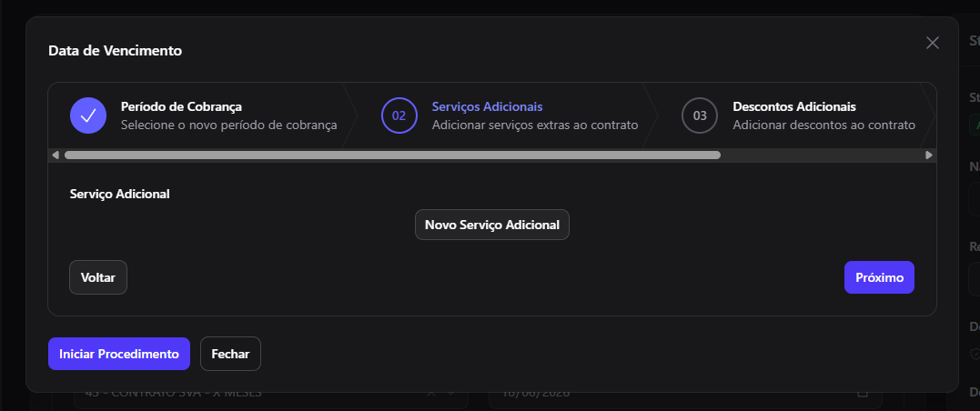Select the 03 step number circle
This screenshot has width=980, height=411.
[700, 115]
